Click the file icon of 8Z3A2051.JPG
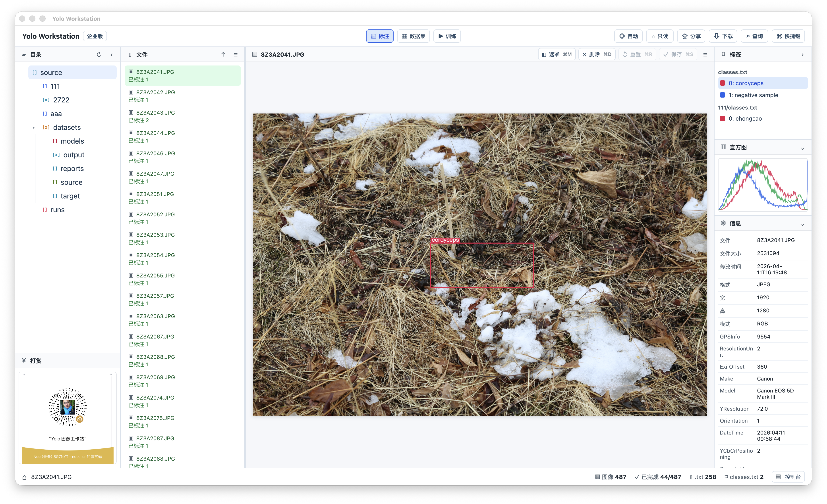The image size is (827, 504). [x=131, y=194]
